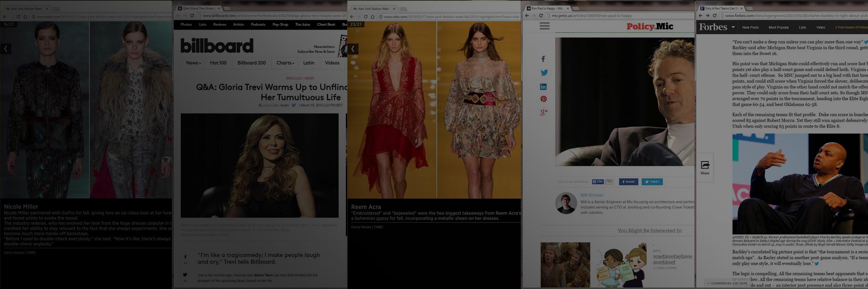The image size is (868, 289).
Task: Open Videos on Billboard nav
Action: point(332,63)
